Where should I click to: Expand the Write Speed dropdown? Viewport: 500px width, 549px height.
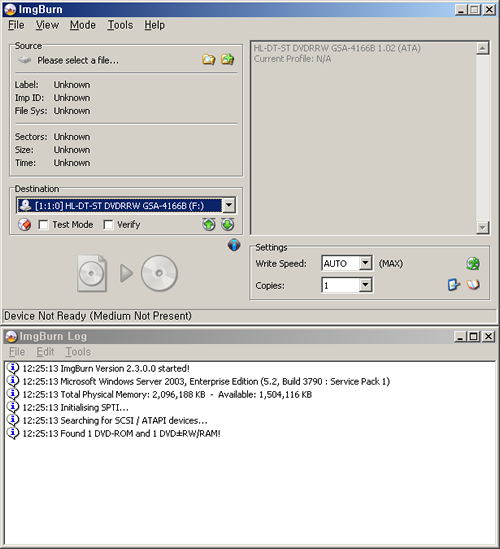[x=365, y=263]
